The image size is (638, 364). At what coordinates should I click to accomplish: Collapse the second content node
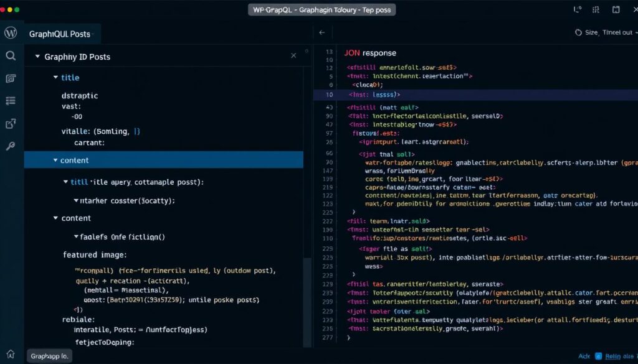coord(55,218)
